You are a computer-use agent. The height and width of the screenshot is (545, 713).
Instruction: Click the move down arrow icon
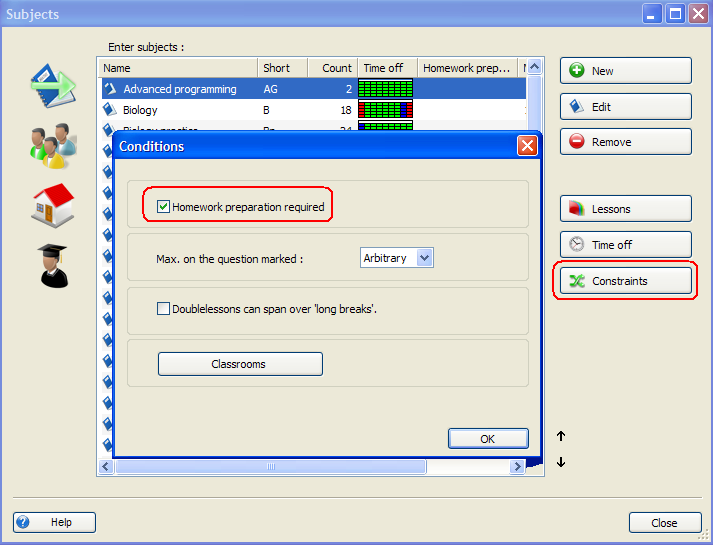pyautogui.click(x=561, y=462)
